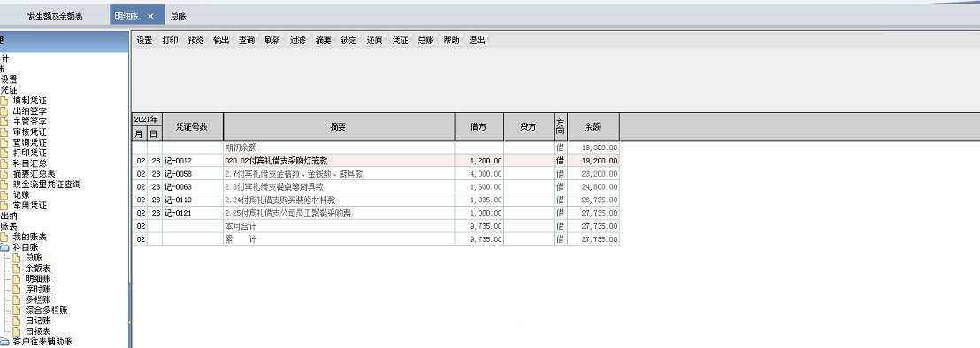
Task: Select voucher cell 记-0063
Action: [193, 187]
